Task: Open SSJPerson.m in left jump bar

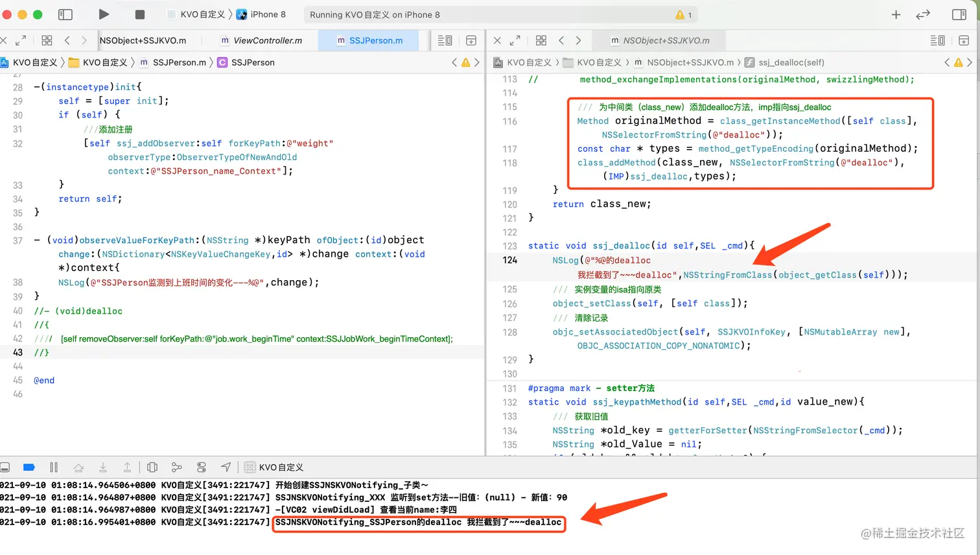Action: pos(172,62)
